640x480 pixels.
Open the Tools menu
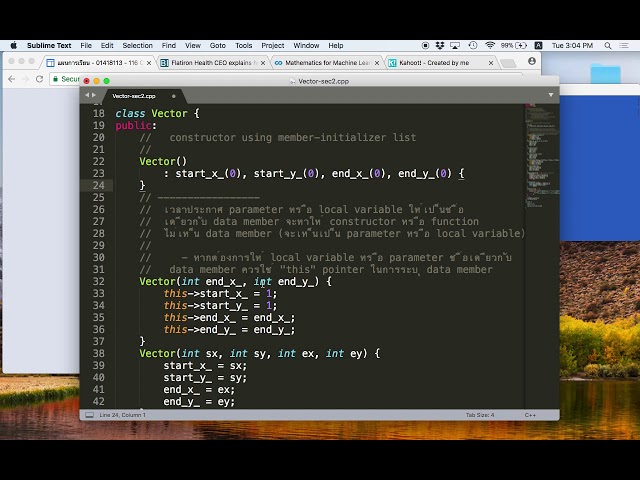244,45
